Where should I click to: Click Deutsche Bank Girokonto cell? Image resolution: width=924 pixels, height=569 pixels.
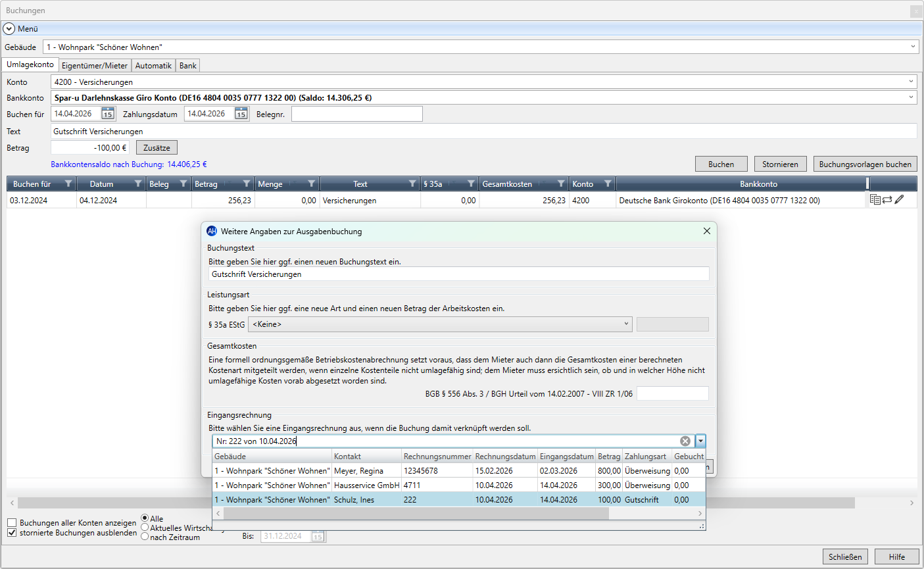coord(741,201)
